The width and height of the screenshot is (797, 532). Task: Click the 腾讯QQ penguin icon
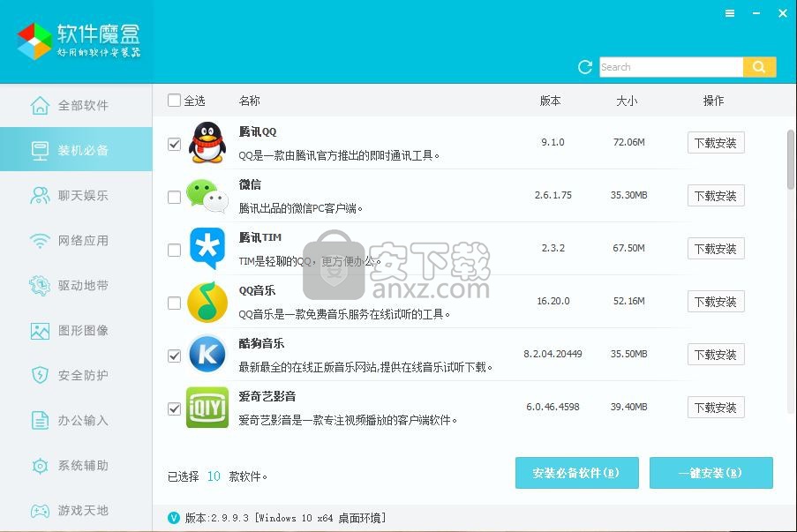pos(207,143)
